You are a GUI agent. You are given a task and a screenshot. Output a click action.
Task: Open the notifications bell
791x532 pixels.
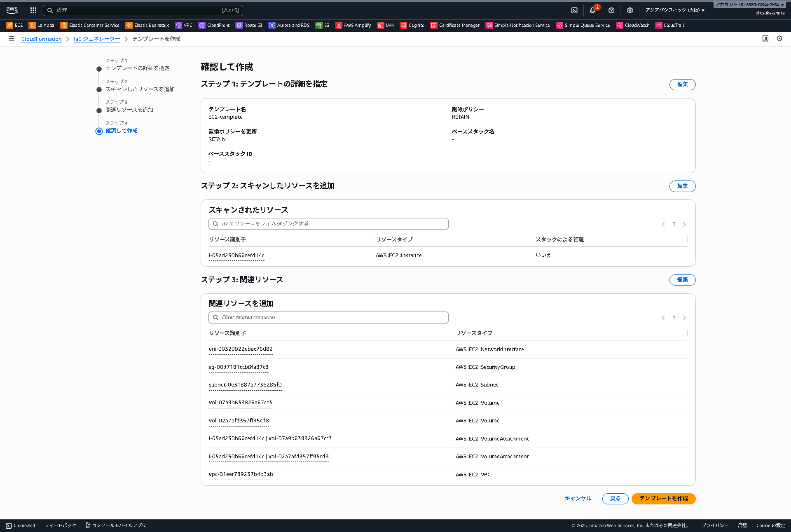point(593,10)
